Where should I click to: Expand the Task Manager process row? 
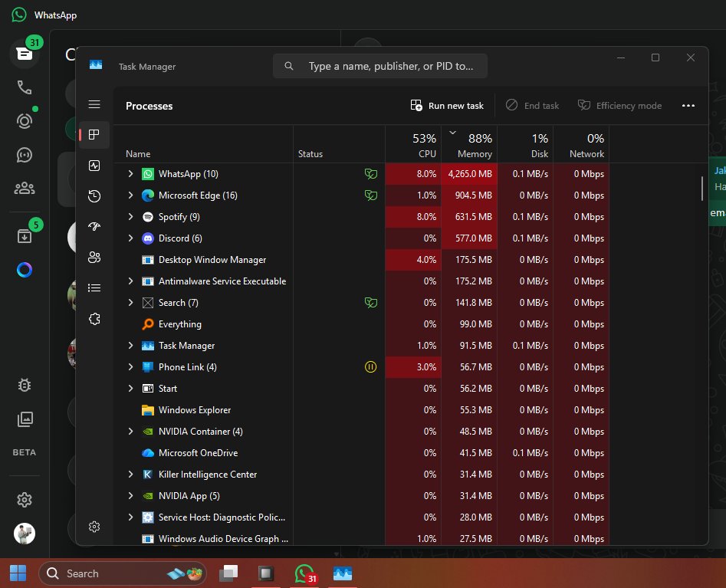pyautogui.click(x=130, y=346)
